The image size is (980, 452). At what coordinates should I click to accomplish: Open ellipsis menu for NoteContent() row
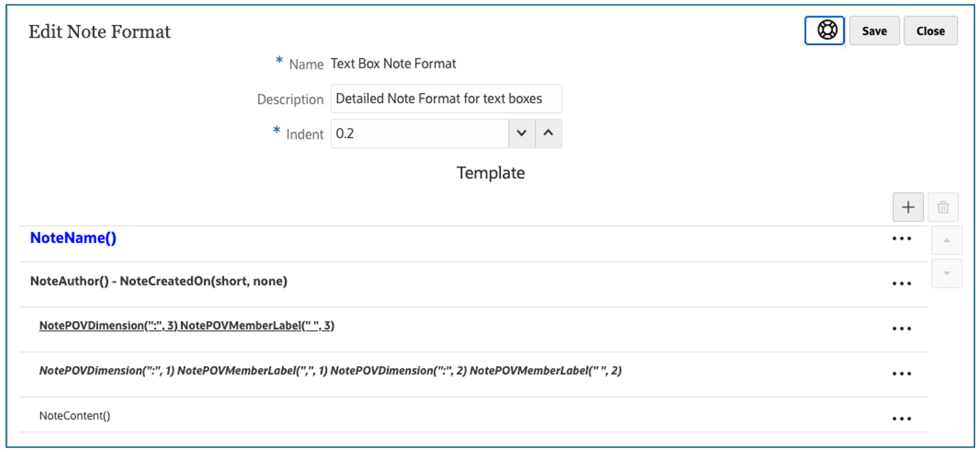[901, 419]
